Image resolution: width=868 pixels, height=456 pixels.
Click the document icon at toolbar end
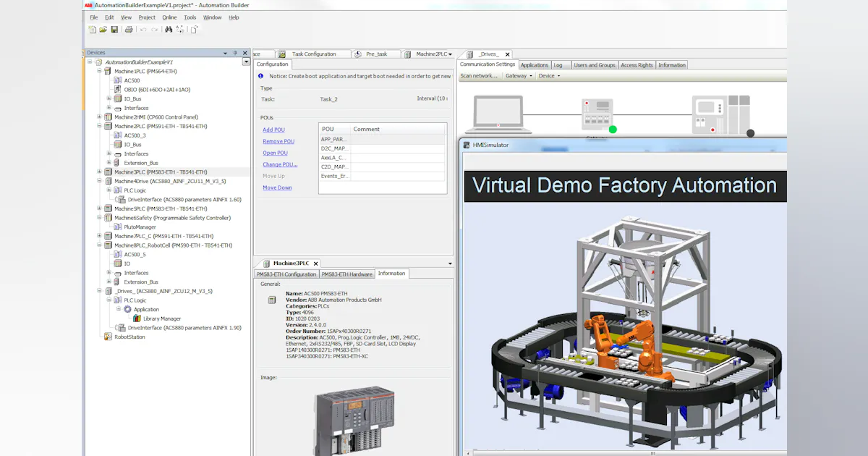(194, 30)
